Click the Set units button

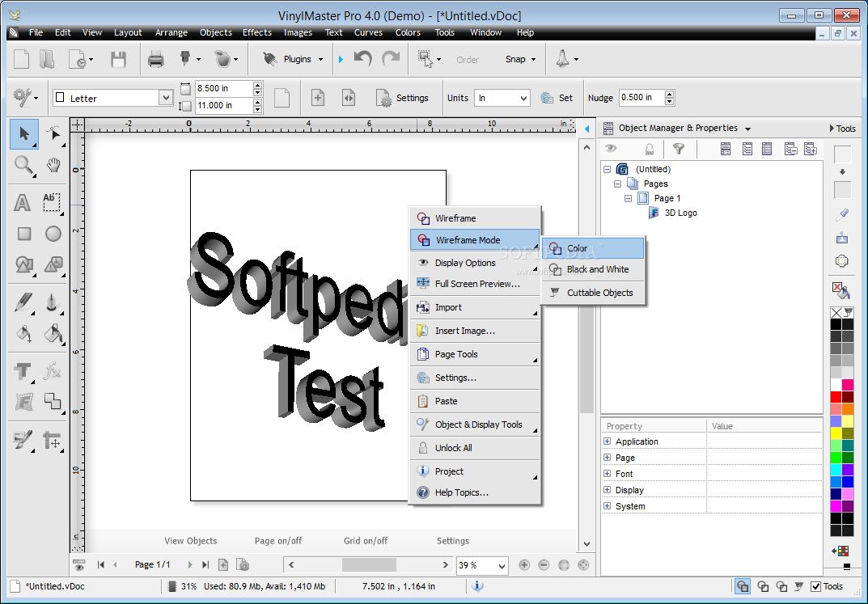pos(557,98)
